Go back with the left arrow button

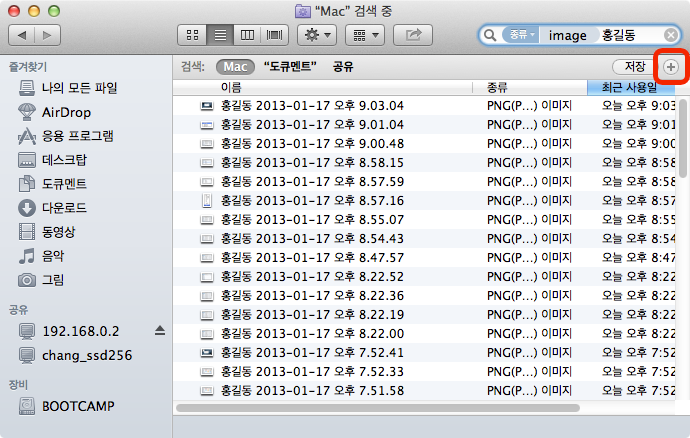coord(22,35)
